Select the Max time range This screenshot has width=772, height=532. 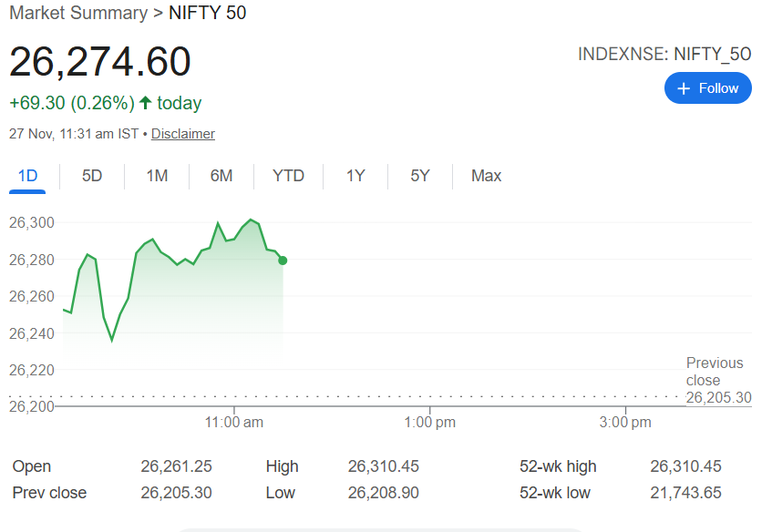486,176
